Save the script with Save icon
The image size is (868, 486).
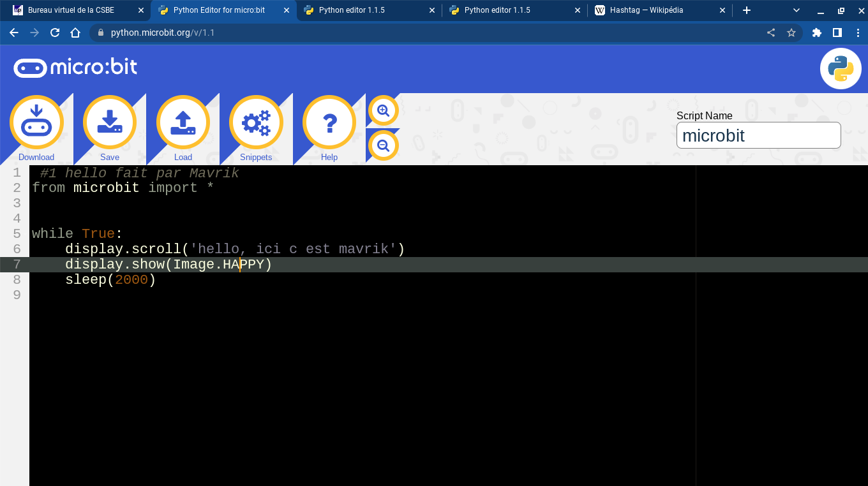click(x=110, y=122)
